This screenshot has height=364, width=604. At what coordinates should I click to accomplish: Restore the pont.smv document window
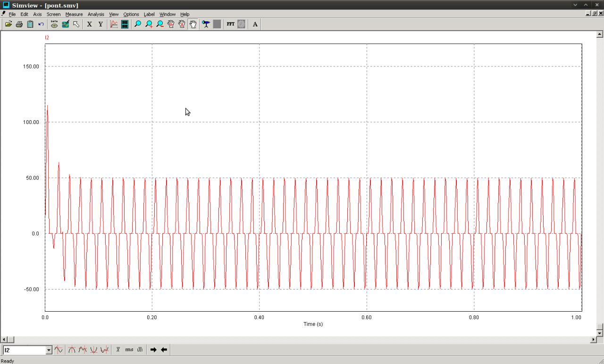594,14
